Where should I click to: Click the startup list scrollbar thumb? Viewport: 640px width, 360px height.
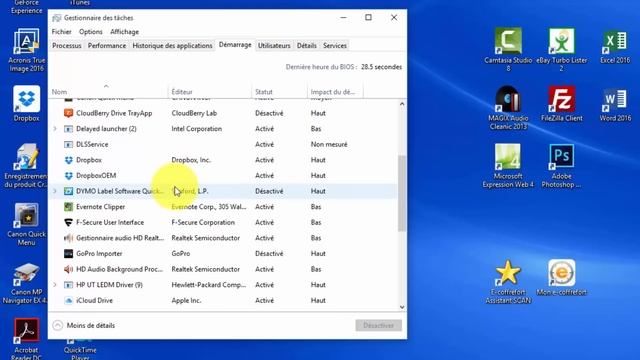pyautogui.click(x=402, y=193)
